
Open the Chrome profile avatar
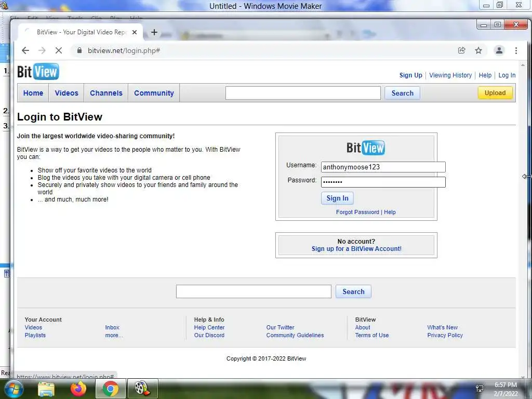[x=499, y=50]
